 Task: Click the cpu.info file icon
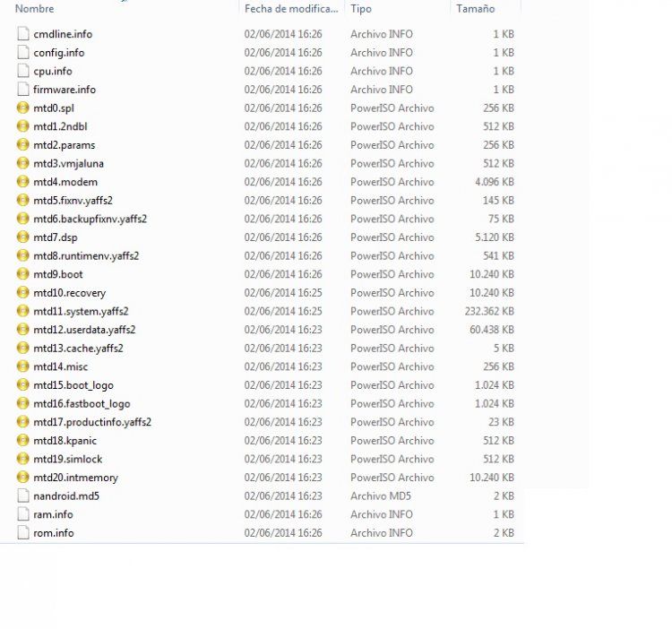tap(22, 71)
